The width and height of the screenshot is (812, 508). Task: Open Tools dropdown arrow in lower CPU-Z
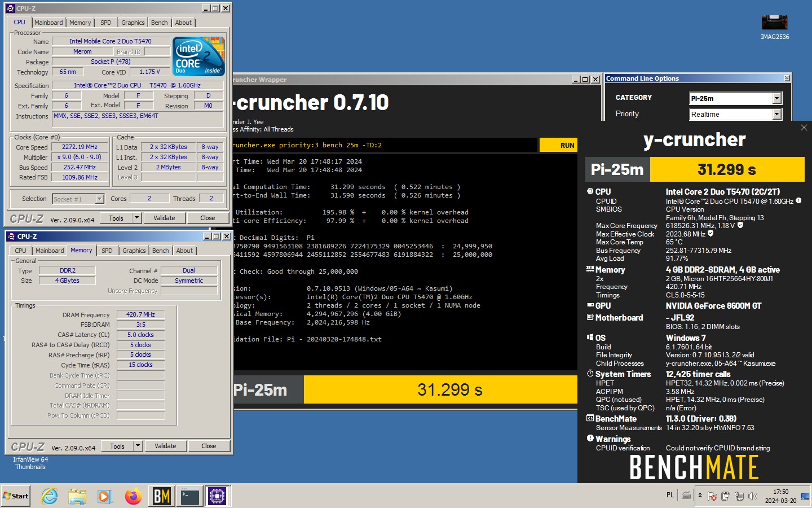pyautogui.click(x=138, y=446)
